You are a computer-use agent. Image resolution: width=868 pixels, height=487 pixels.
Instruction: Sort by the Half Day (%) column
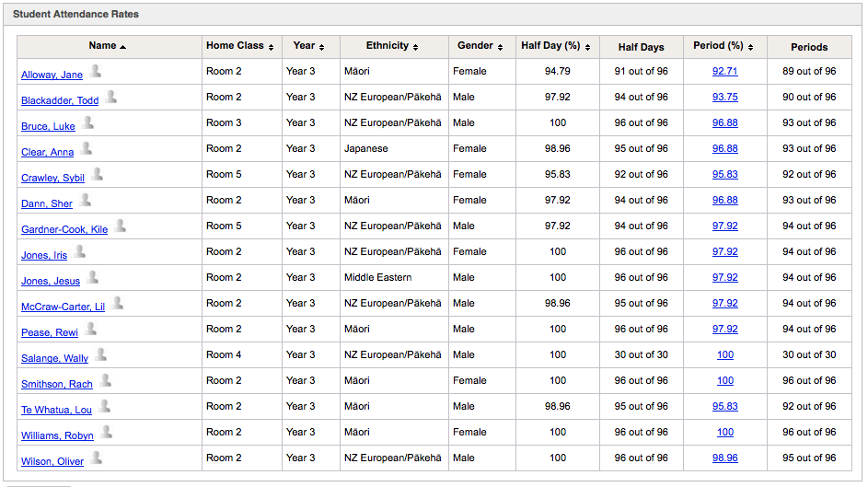click(556, 46)
